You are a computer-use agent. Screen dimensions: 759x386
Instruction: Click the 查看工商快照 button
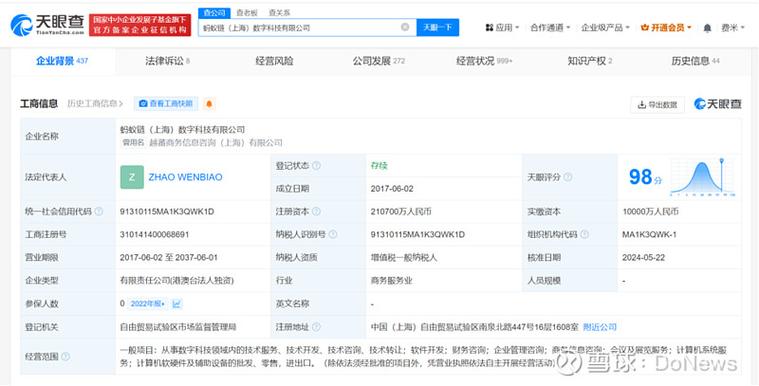[x=166, y=104]
